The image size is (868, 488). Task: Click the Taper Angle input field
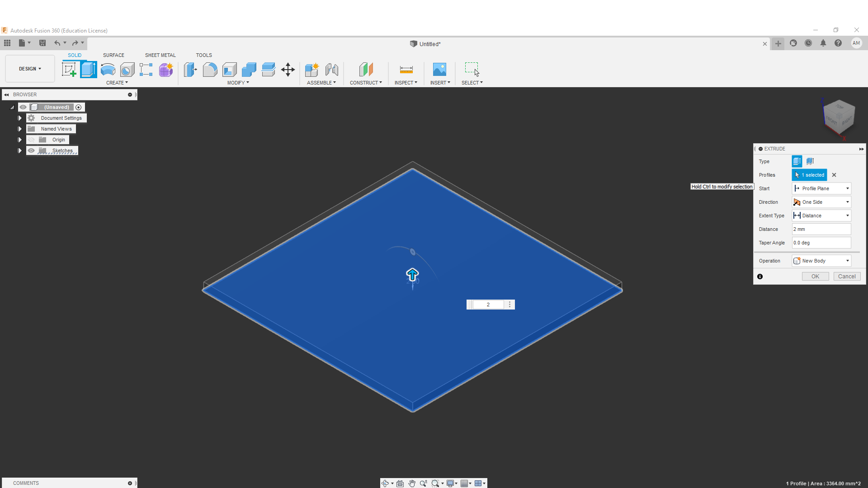pyautogui.click(x=821, y=243)
